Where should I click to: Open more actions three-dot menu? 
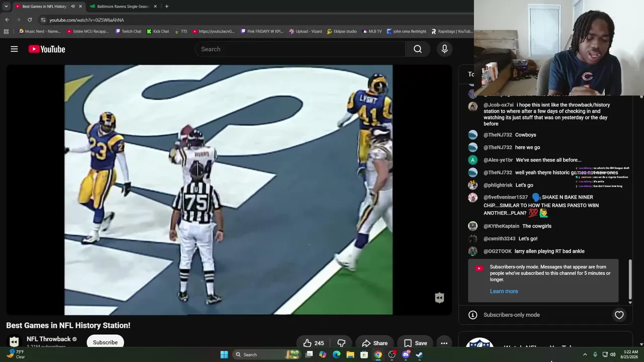[x=444, y=343]
